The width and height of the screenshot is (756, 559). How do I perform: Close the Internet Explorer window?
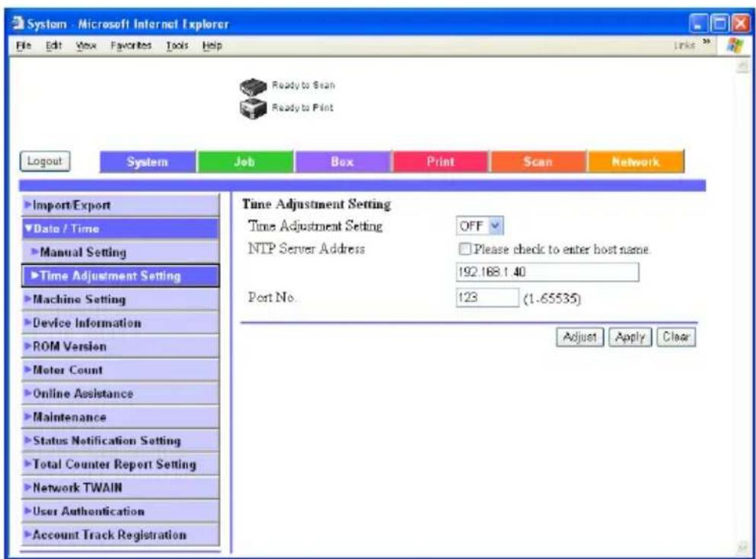[741, 24]
